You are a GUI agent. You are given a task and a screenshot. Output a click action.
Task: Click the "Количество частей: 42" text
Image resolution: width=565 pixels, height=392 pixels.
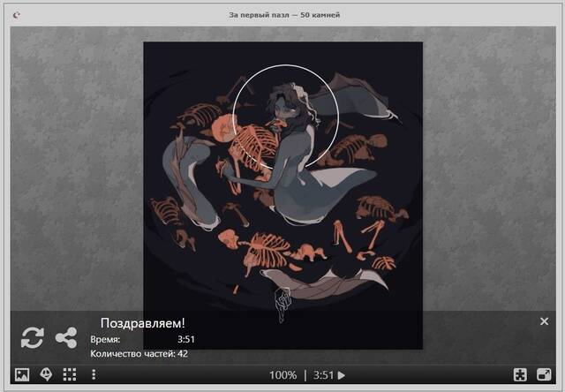pyautogui.click(x=139, y=354)
